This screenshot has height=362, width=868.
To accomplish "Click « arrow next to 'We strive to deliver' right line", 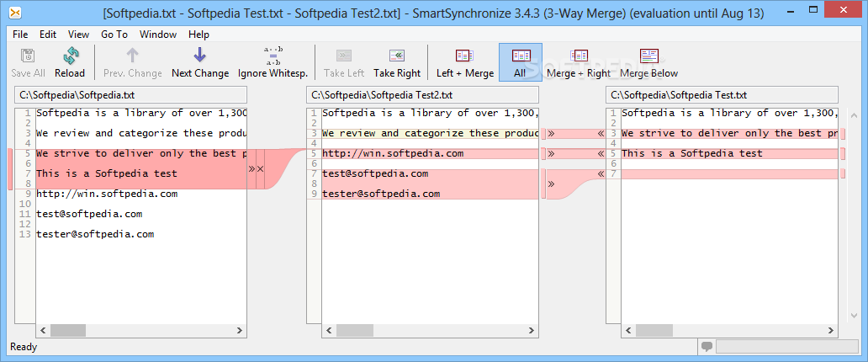I will pos(601,133).
